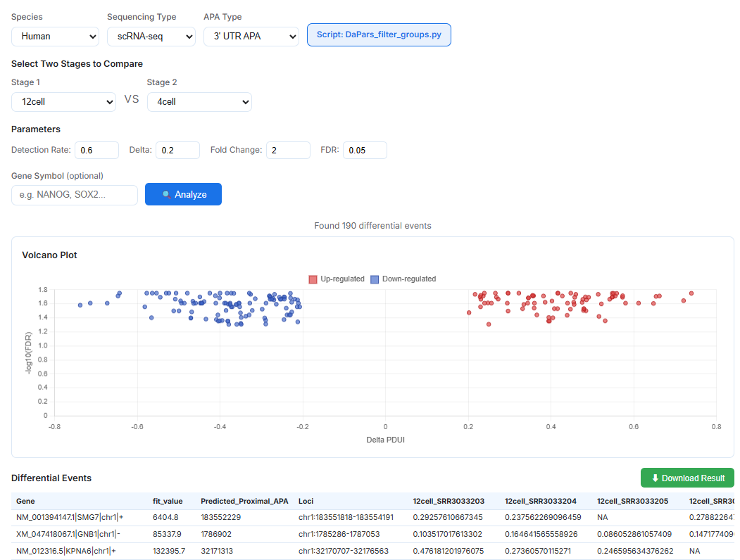Click the 12cell_SRR3033205 column header
Screen dimensions: 740x560
pyautogui.click(x=633, y=501)
